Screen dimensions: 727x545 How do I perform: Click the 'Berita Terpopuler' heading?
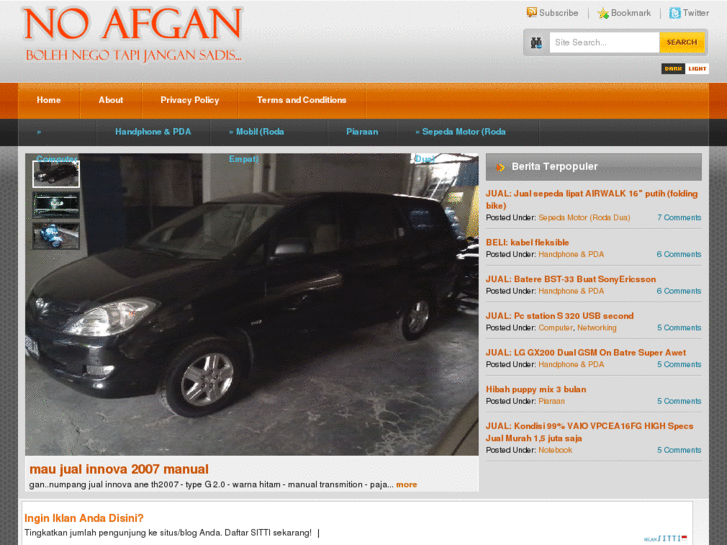pyautogui.click(x=555, y=167)
